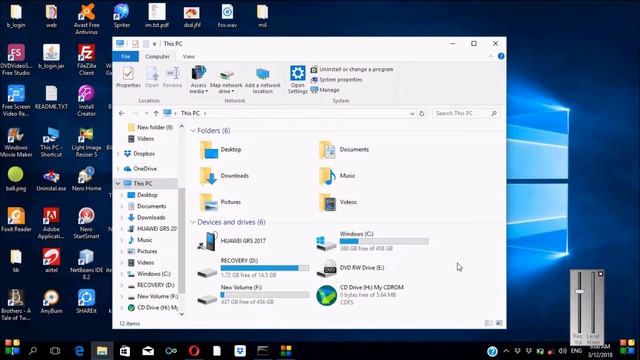This screenshot has width=640, height=360.
Task: Expand Documents in navigation tree
Action: point(122,207)
